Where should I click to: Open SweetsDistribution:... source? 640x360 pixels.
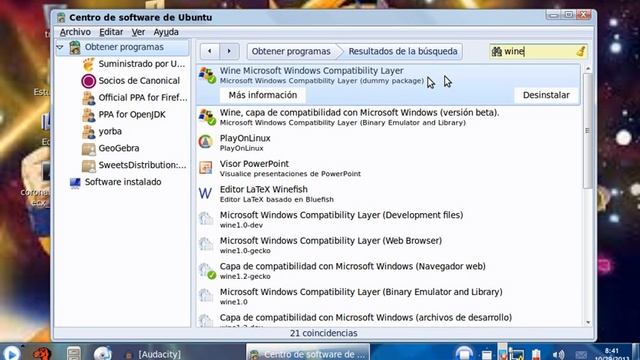142,165
